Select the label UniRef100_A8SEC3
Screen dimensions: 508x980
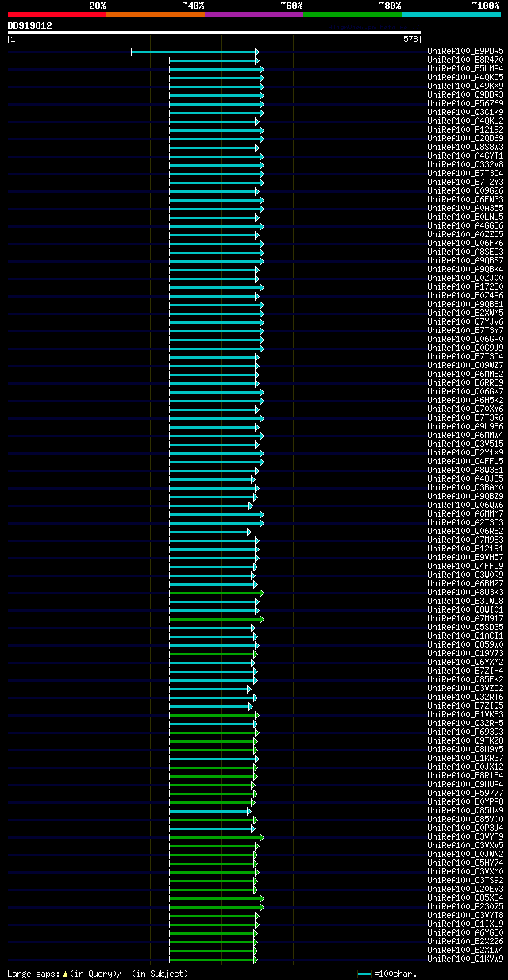pyautogui.click(x=465, y=252)
